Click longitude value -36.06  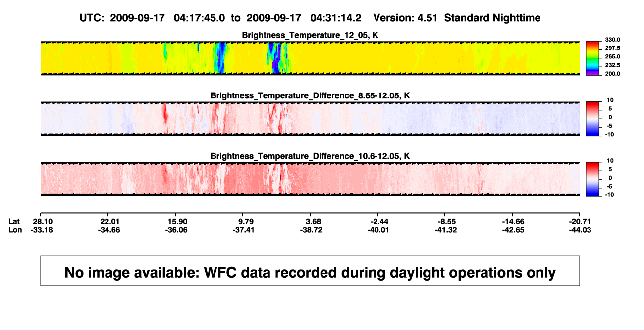point(176,230)
